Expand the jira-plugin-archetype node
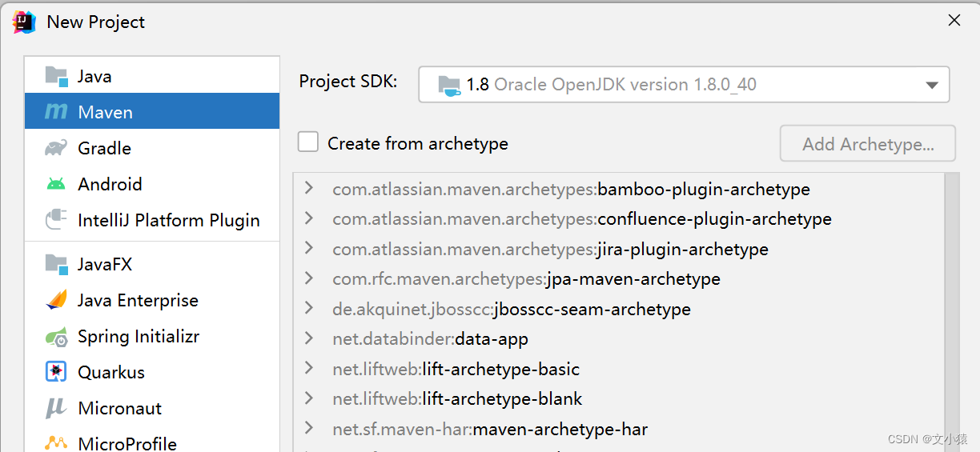980x452 pixels. tap(309, 249)
